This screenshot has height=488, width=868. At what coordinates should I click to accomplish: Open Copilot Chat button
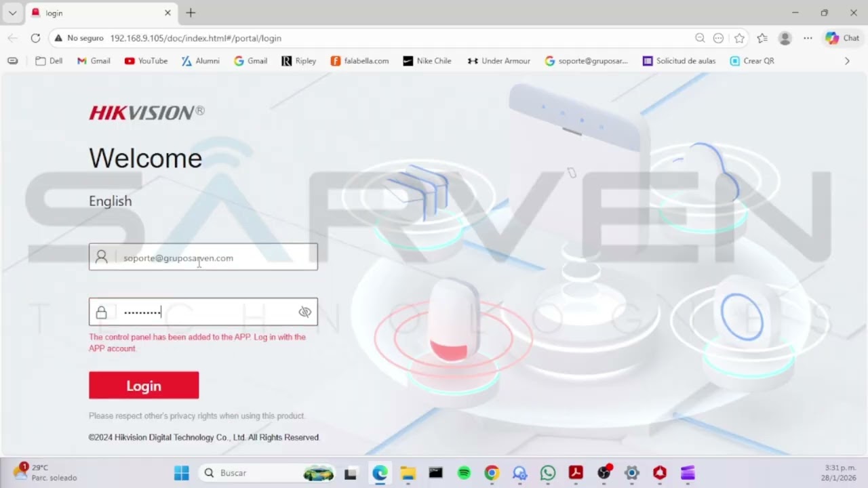pos(842,38)
